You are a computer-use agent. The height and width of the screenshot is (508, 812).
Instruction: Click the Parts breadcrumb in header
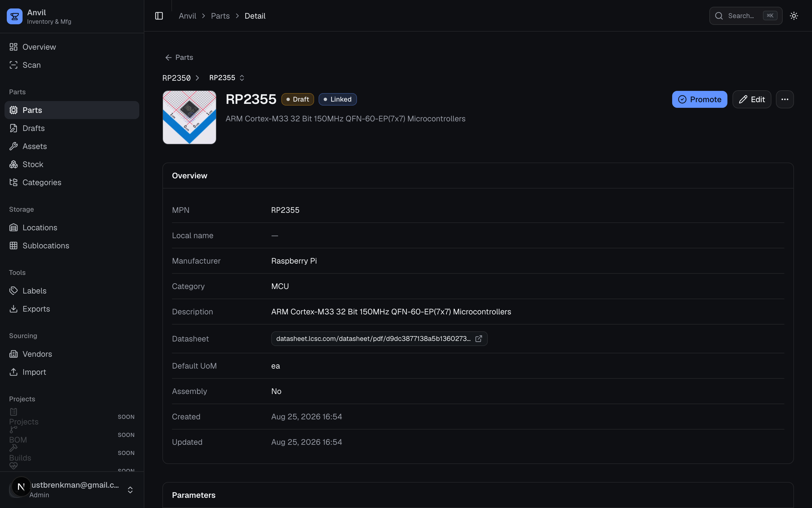coord(220,16)
